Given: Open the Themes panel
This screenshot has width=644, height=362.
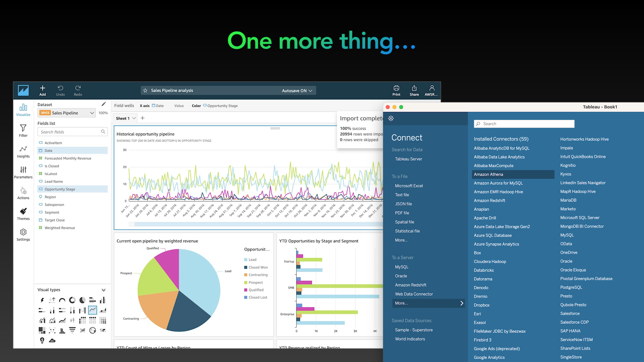Looking at the screenshot, I should coord(23,214).
